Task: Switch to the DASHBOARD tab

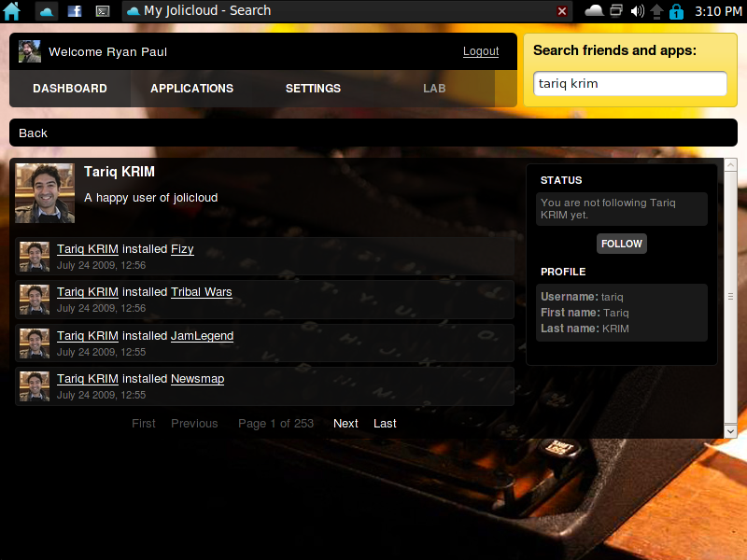Action: click(70, 88)
